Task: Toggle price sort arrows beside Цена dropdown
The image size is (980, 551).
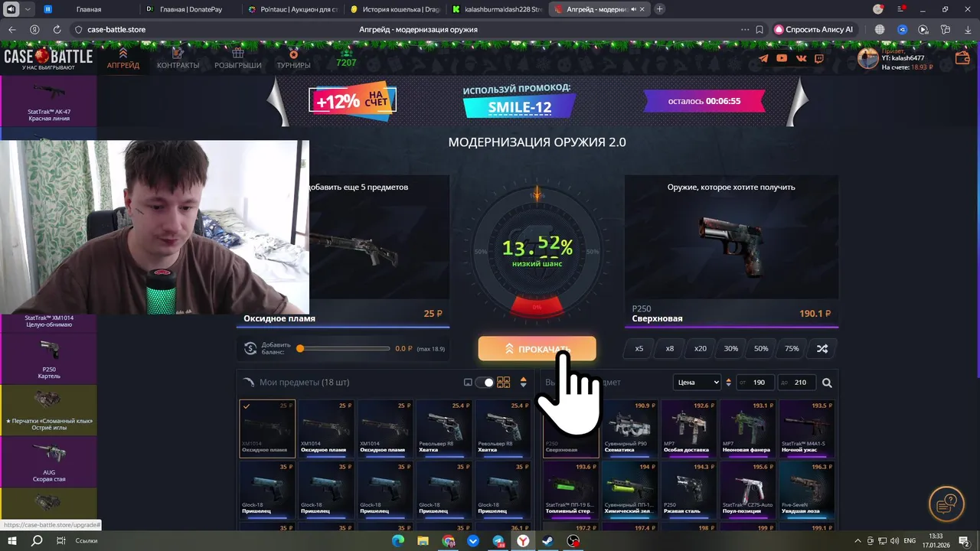Action: click(728, 382)
